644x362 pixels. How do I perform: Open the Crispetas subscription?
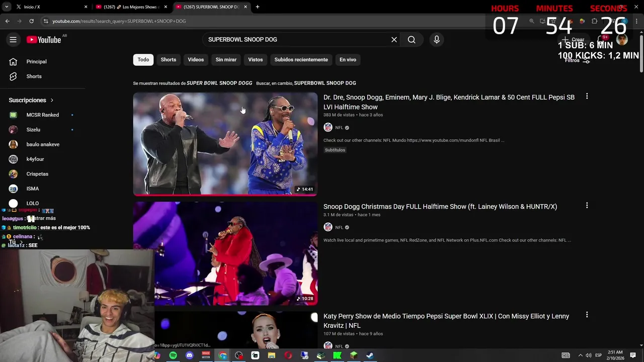click(x=37, y=174)
